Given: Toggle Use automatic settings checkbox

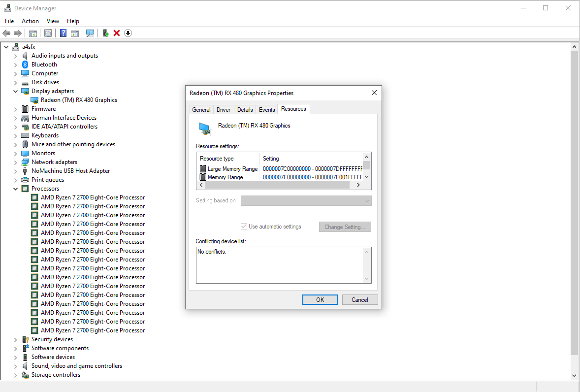Looking at the screenshot, I should [244, 227].
